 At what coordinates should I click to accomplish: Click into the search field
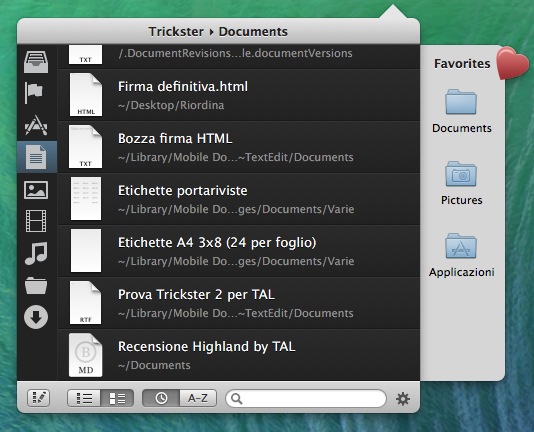[x=306, y=398]
